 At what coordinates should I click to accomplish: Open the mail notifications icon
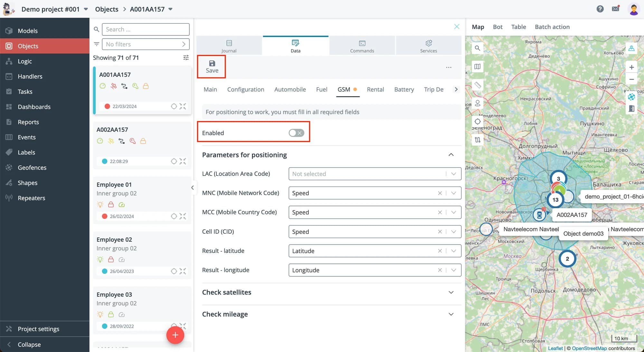(615, 9)
